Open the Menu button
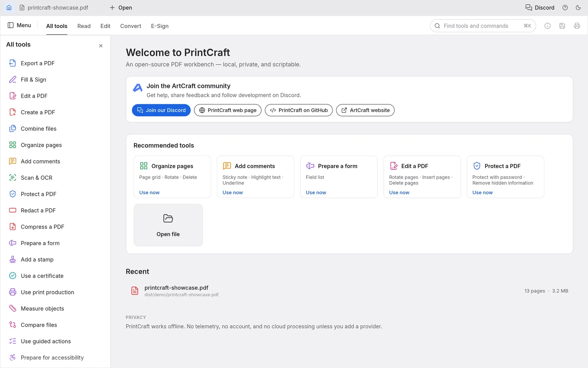Viewport: 588px width, 368px height. coord(19,25)
